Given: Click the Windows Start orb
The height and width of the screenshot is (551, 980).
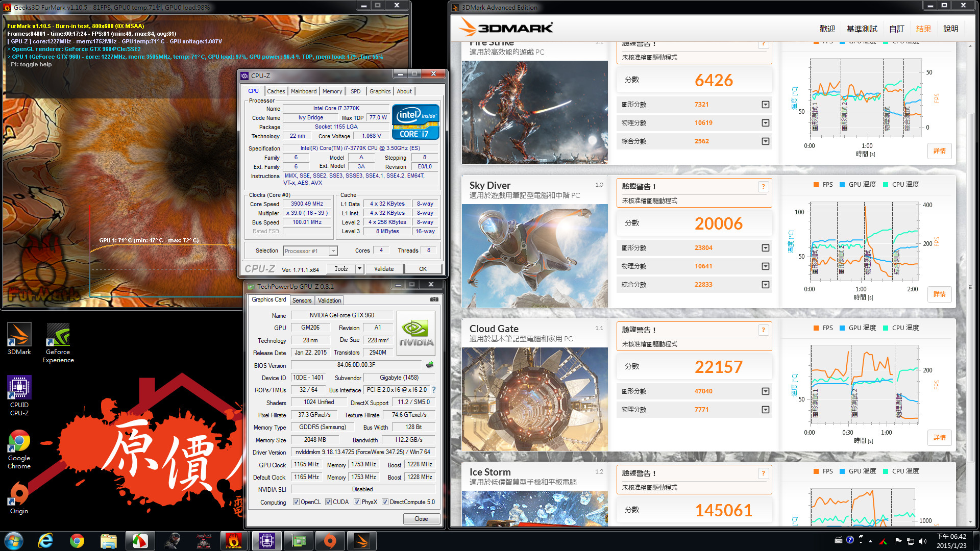Looking at the screenshot, I should [x=14, y=541].
